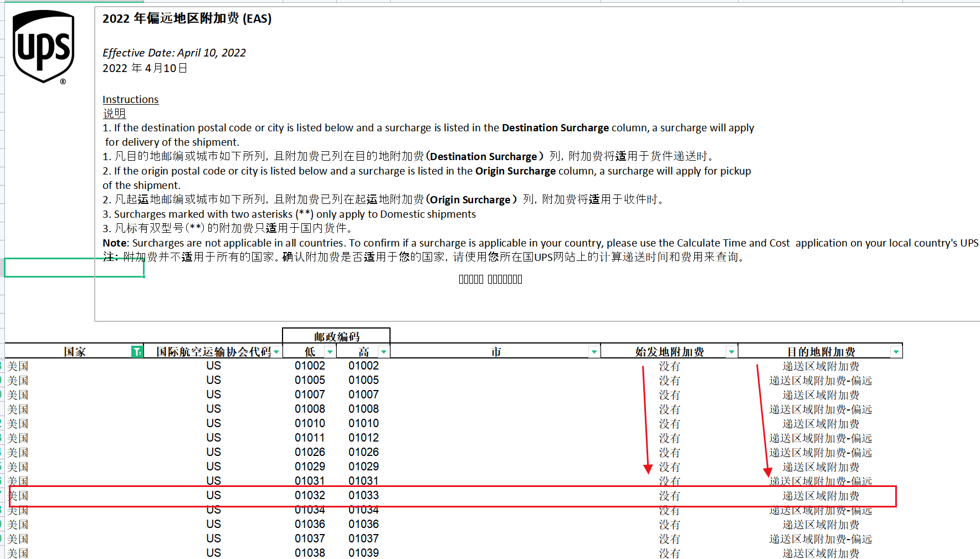This screenshot has width=980, height=559.
Task: Select the 美国 cell in row 01010
Action: point(18,424)
